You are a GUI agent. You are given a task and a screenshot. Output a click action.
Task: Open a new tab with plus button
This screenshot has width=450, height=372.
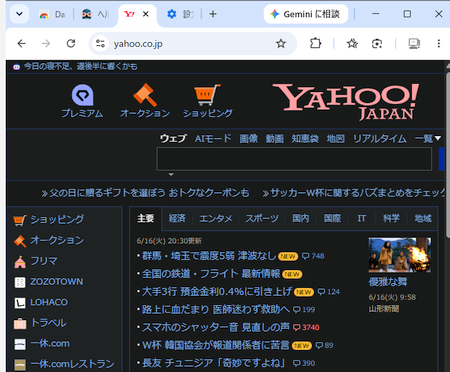213,14
